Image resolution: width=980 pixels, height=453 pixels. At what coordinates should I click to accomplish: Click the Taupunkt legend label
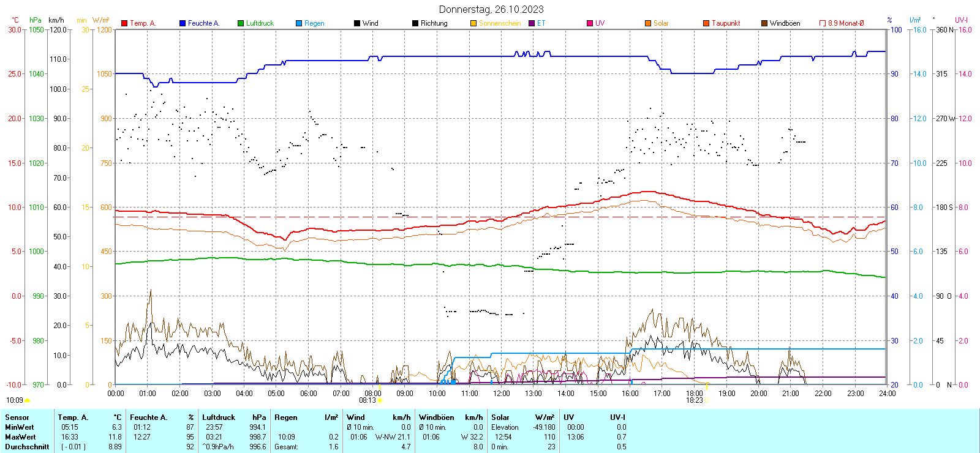726,23
